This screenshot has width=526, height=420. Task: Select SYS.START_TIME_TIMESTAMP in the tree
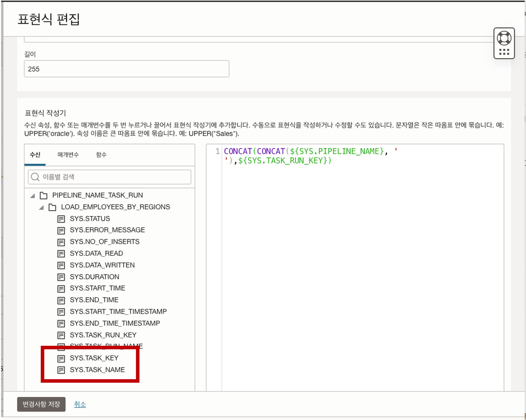coord(118,312)
